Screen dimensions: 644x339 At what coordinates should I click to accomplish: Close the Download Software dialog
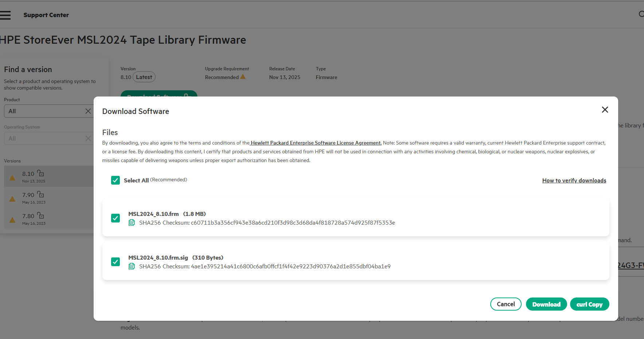[x=605, y=110]
